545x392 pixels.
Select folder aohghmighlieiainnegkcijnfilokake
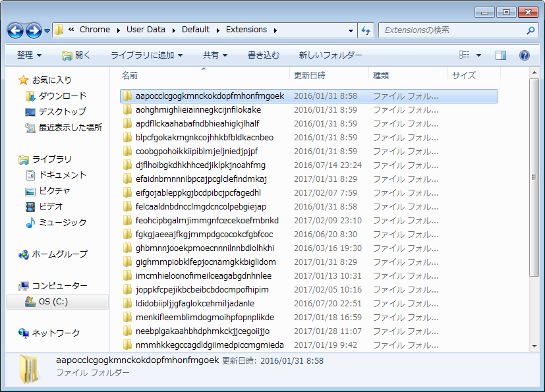coord(198,110)
